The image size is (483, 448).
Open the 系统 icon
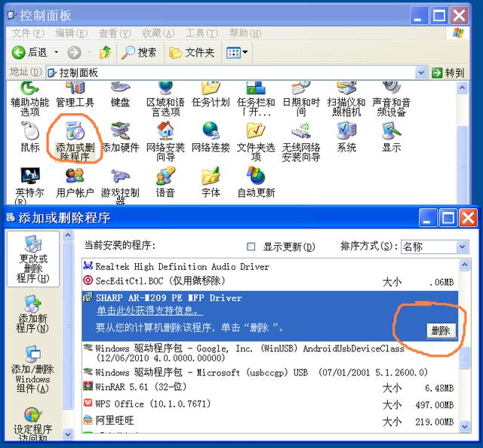(346, 137)
